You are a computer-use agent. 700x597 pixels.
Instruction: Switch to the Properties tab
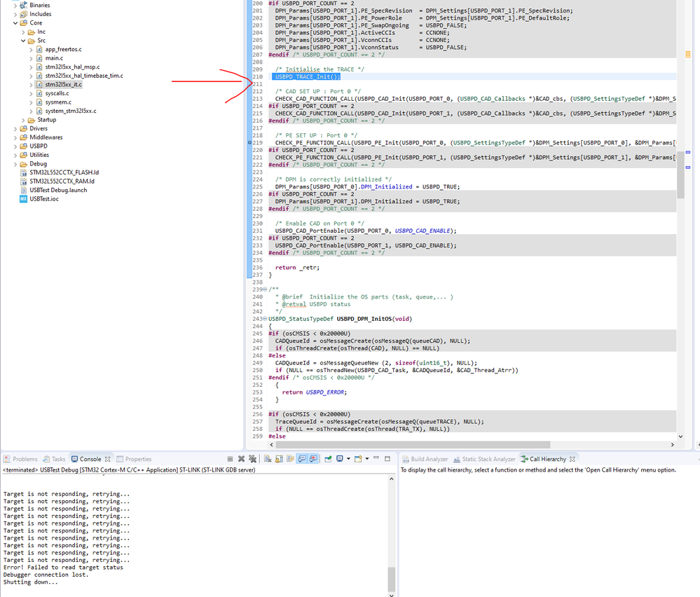134,459
